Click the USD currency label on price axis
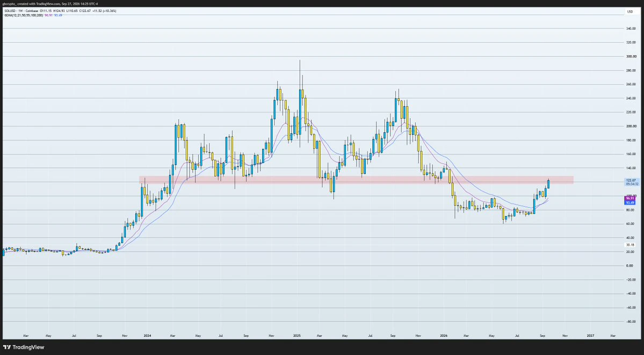Image resolution: width=644 pixels, height=355 pixels. [x=629, y=11]
